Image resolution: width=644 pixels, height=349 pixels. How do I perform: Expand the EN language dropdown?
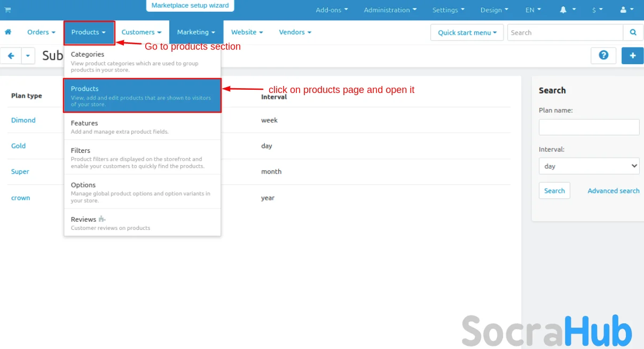tap(533, 10)
